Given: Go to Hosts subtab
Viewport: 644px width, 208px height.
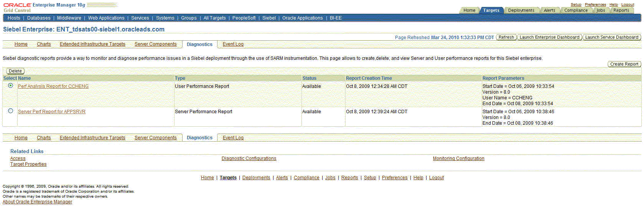Looking at the screenshot, I should pos(14,18).
